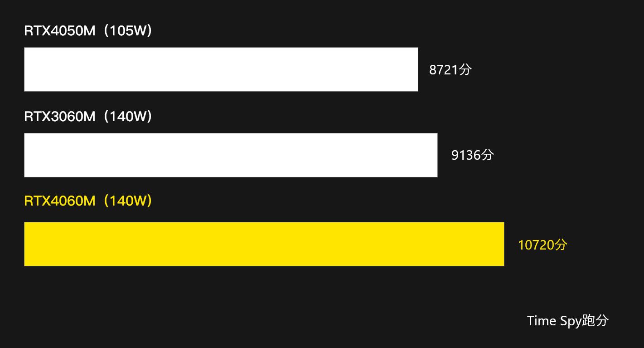Click the white RTX3060M score bar
Image resolution: width=644 pixels, height=348 pixels.
230,155
